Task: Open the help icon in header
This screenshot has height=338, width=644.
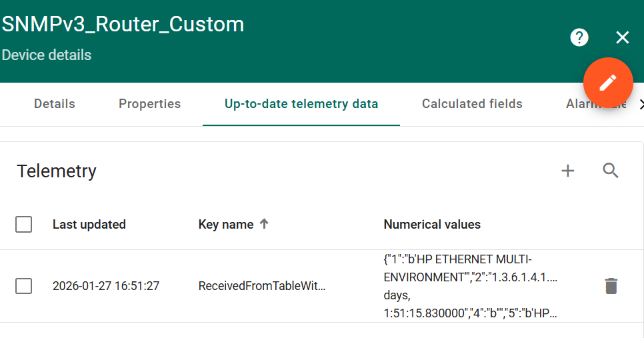Action: coord(579,37)
